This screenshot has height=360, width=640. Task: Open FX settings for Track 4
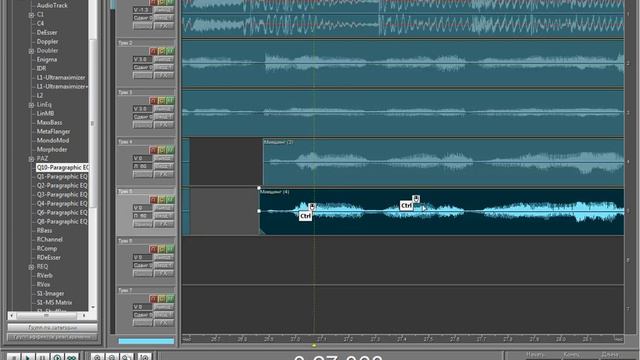point(164,174)
